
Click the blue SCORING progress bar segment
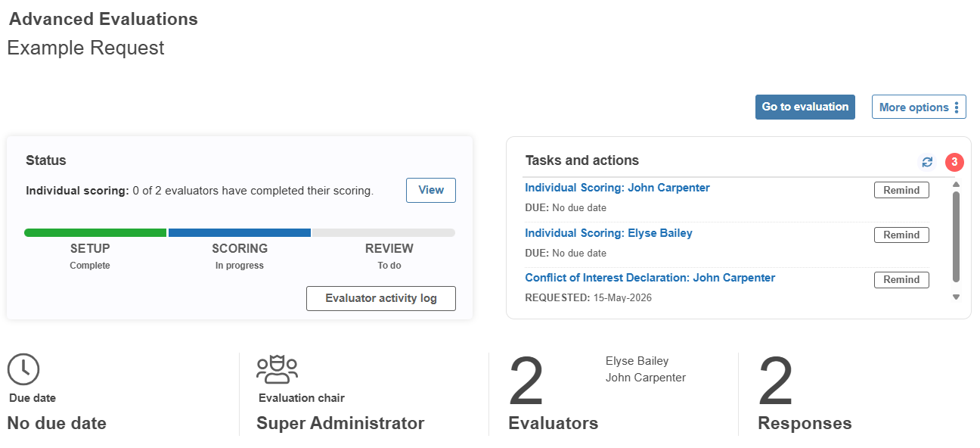pyautogui.click(x=240, y=233)
